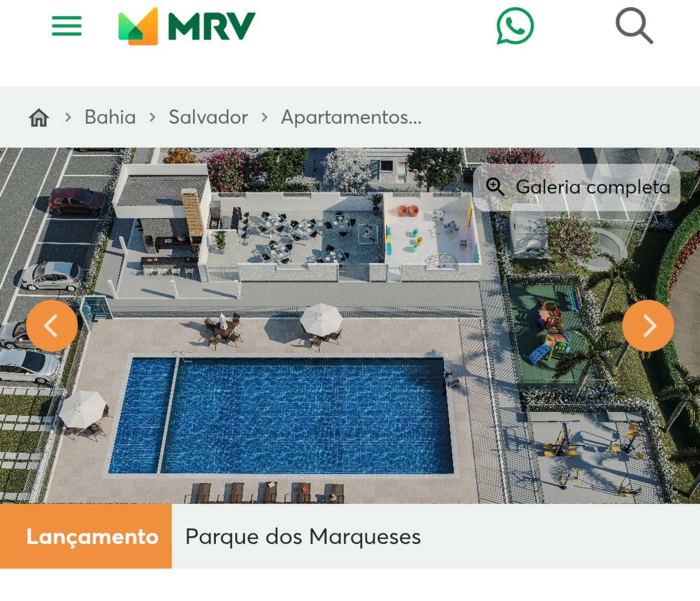Open the green hamburger menu

(x=67, y=26)
